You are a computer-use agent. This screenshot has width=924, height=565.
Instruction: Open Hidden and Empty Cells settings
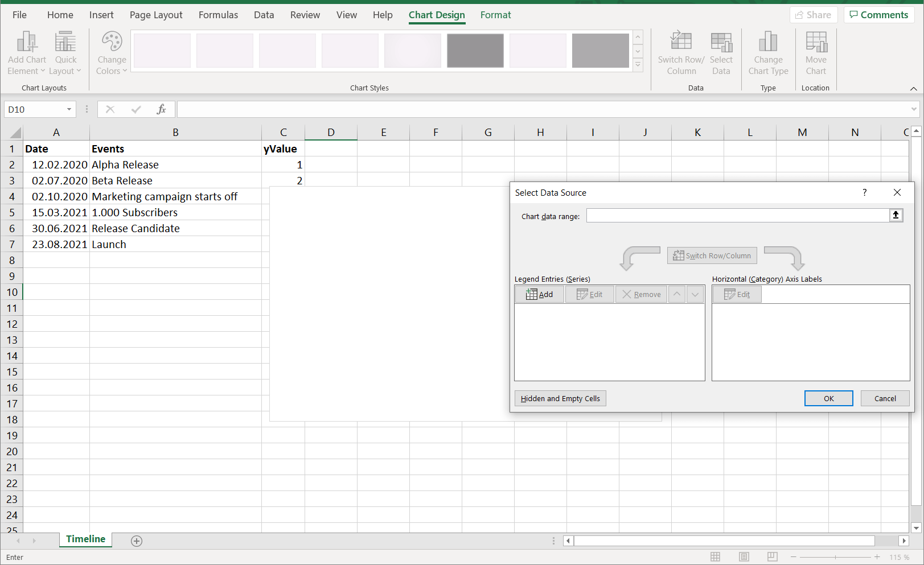tap(560, 398)
